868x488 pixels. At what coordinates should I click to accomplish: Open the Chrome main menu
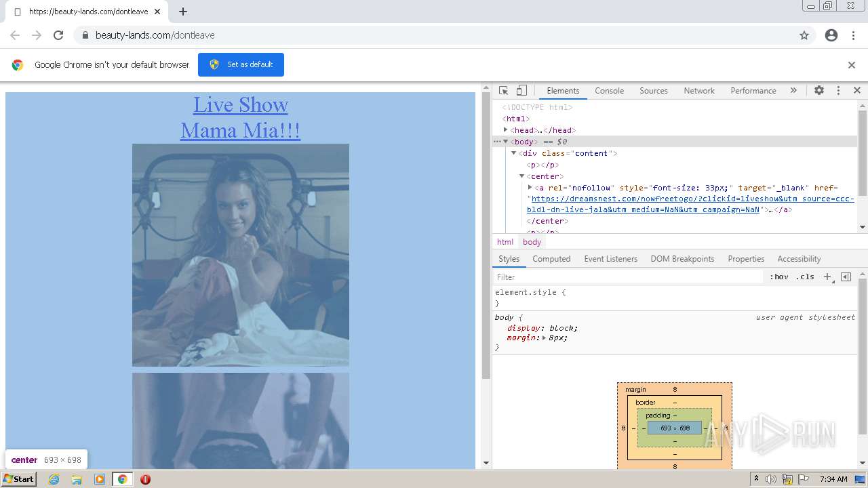tap(854, 35)
